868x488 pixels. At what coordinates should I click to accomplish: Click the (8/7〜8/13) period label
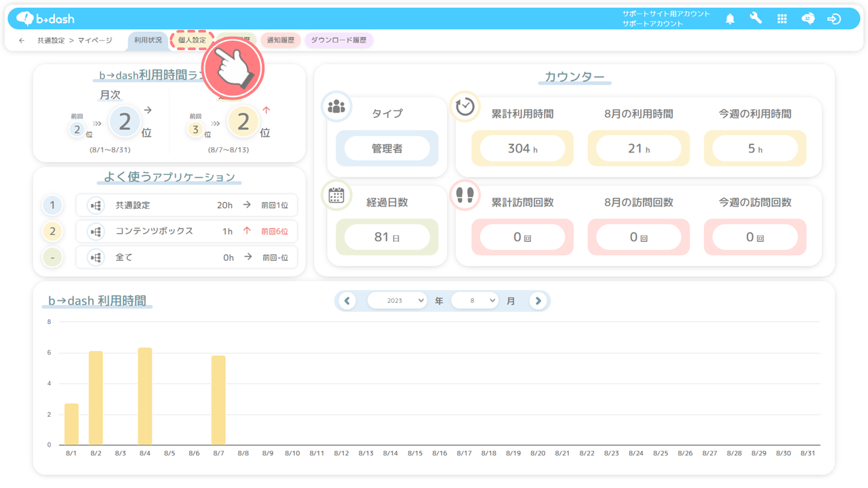[x=229, y=150]
